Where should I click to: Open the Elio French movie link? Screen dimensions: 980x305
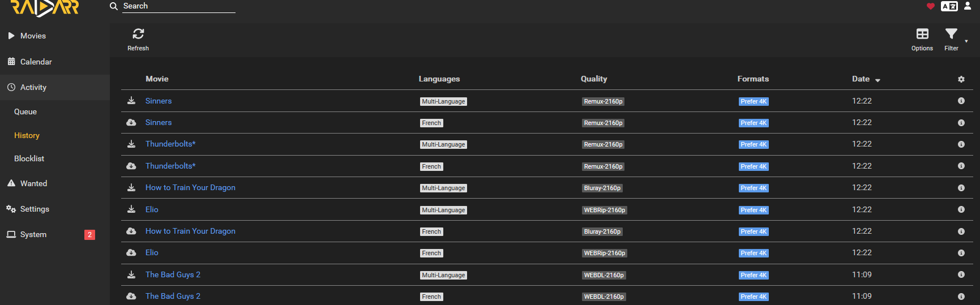click(x=152, y=252)
